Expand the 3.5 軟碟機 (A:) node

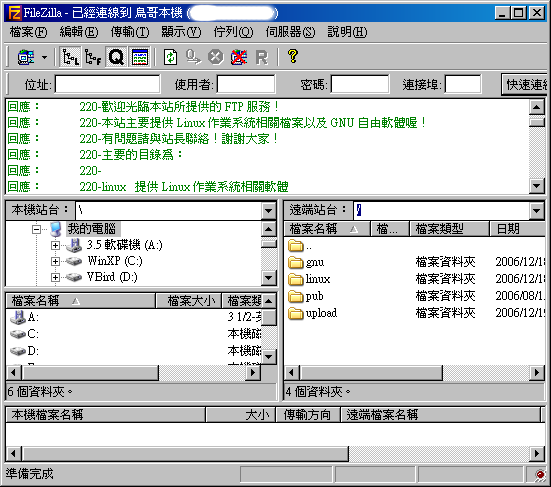[55, 245]
